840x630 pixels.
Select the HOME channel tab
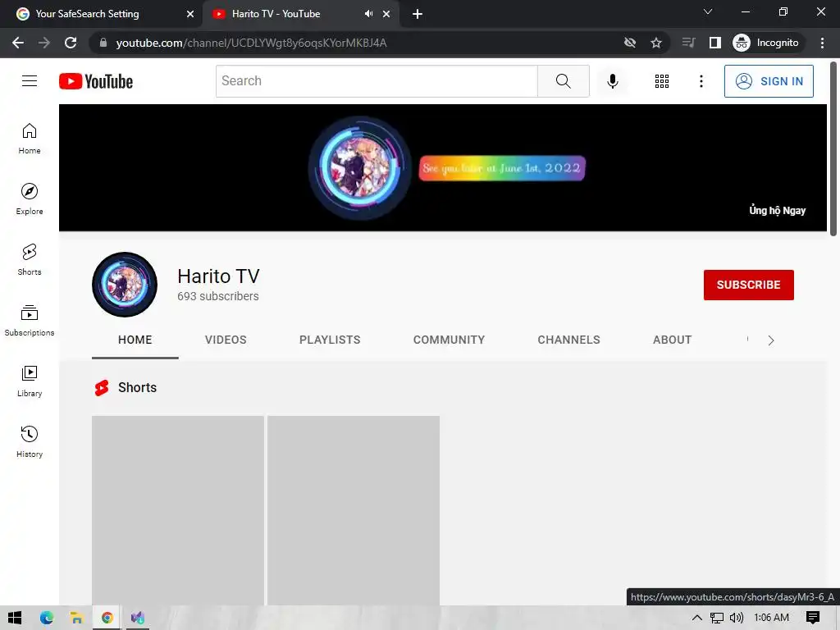[135, 340]
